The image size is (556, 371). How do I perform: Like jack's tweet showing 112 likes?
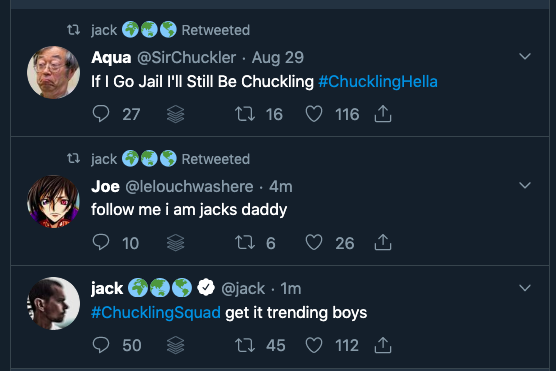click(314, 345)
